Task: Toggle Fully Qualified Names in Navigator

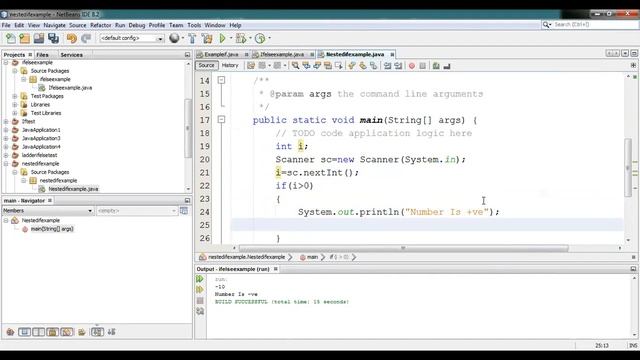Action: point(82,332)
